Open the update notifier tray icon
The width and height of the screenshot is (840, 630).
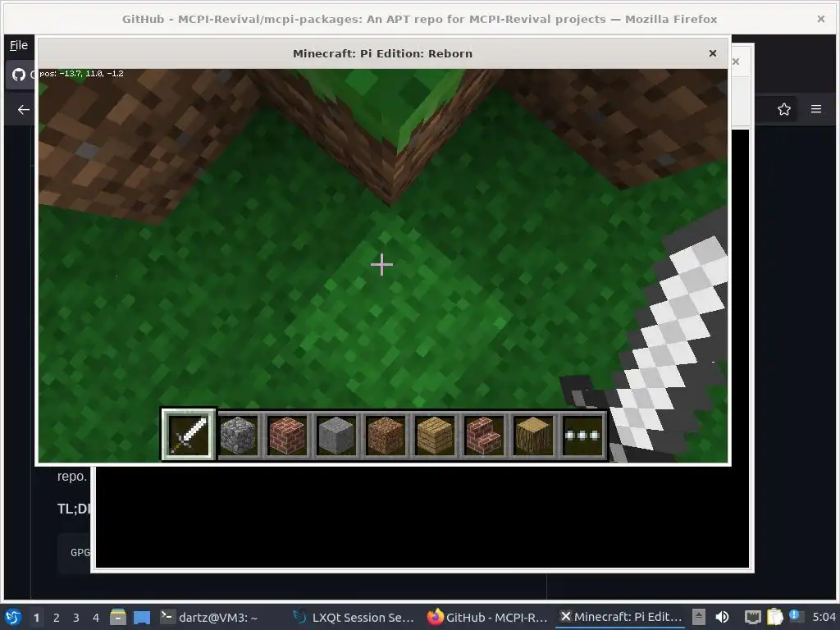point(795,615)
